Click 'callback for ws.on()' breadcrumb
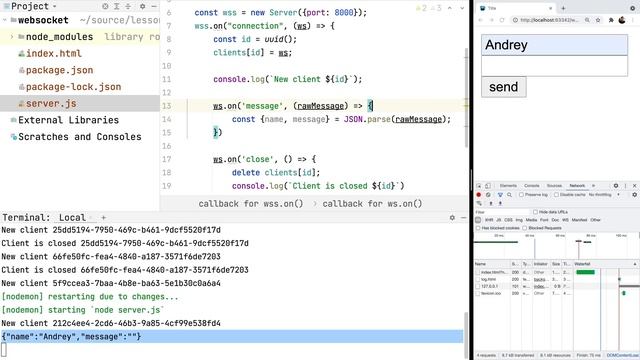Screen dimensions: 640x360 [372, 204]
